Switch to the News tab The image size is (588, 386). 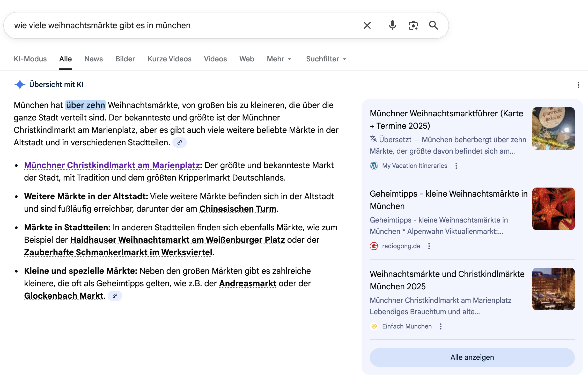point(93,59)
